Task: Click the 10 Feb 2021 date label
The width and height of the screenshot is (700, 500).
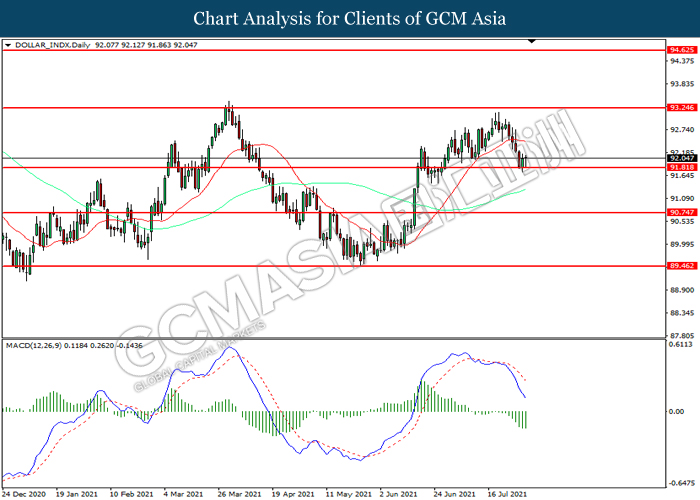Action: click(x=131, y=494)
